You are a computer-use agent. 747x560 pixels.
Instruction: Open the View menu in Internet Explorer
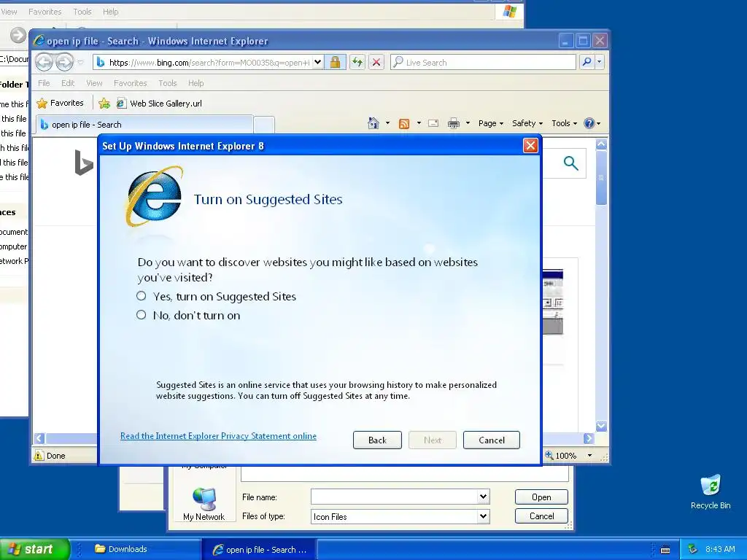[x=94, y=83]
